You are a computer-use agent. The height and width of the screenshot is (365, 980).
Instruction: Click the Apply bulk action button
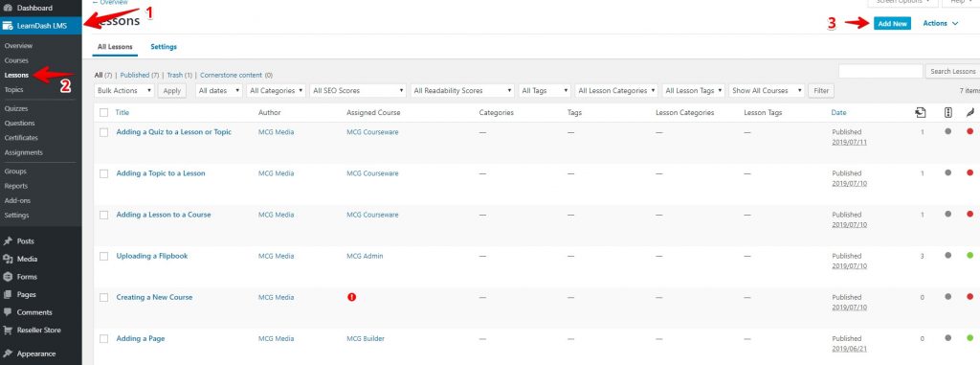click(172, 91)
